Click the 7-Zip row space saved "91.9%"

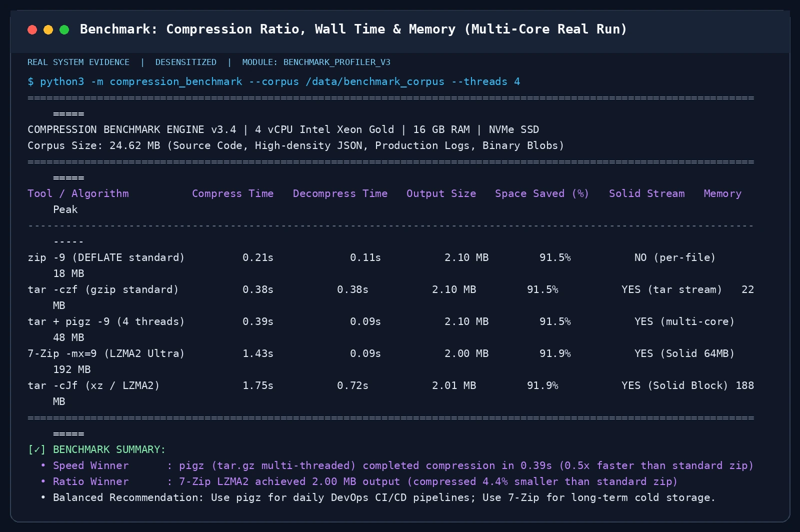[x=555, y=353]
